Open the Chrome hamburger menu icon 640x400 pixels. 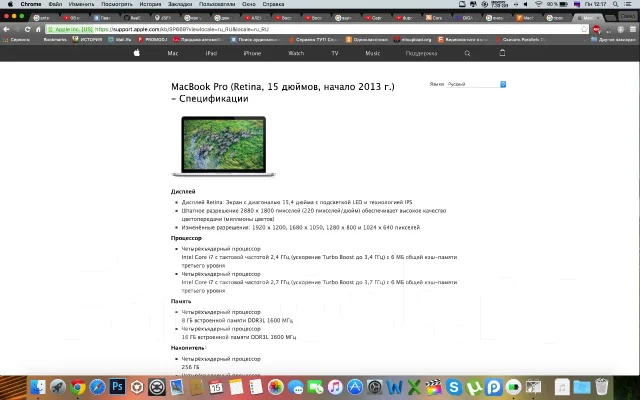tap(633, 29)
